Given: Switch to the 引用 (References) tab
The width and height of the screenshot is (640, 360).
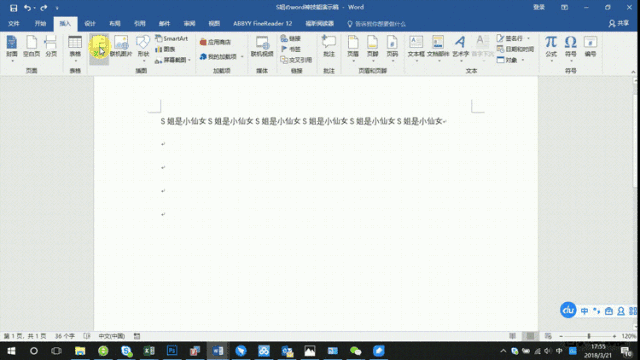Looking at the screenshot, I should pos(140,24).
